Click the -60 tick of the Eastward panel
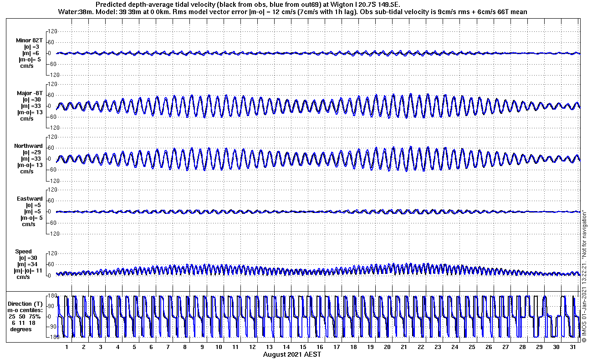The width and height of the screenshot is (592, 364). coord(51,222)
